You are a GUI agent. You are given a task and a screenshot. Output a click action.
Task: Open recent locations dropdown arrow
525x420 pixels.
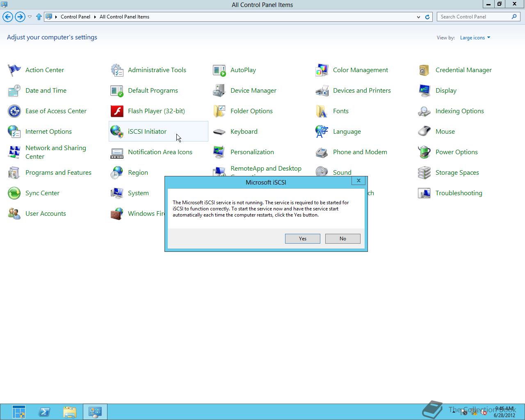coord(30,17)
